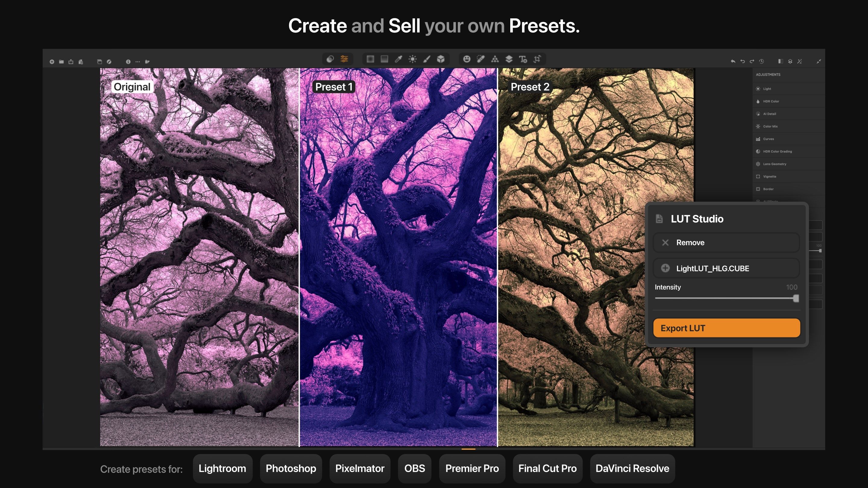Drag the Intensity slider to adjust LUT
The width and height of the screenshot is (868, 488).
tap(795, 299)
